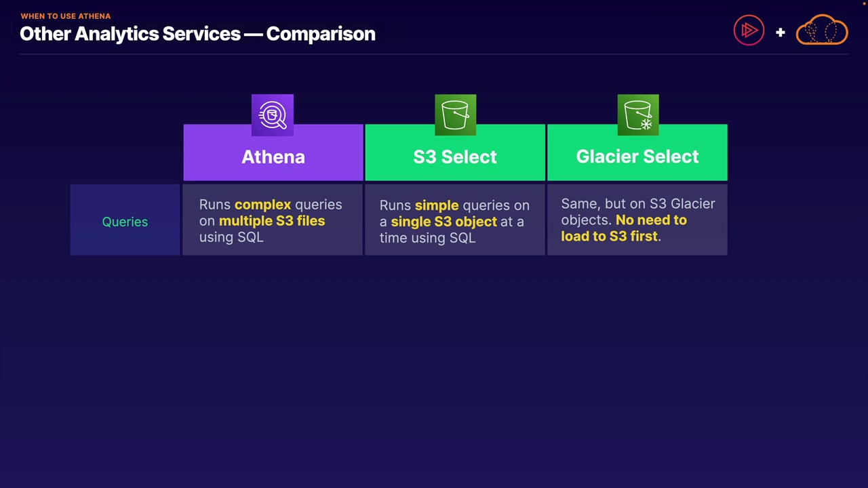This screenshot has height=488, width=868.
Task: Click the highlighted 'No need to' text
Action: (651, 220)
